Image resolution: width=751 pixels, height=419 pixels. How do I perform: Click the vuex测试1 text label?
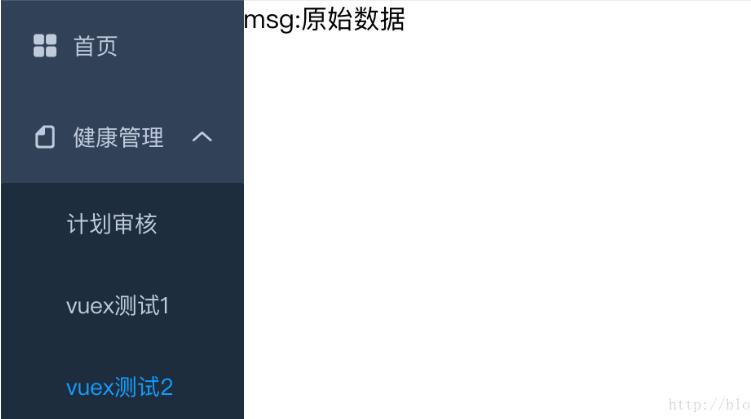pos(118,306)
